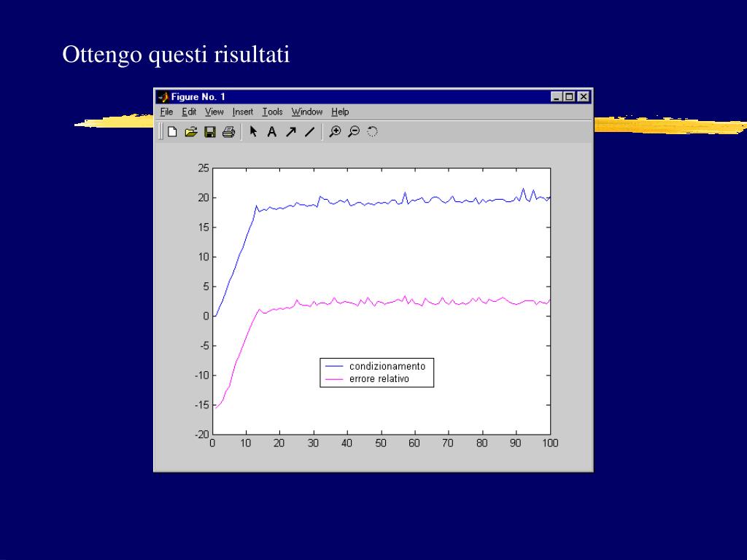Image resolution: width=747 pixels, height=560 pixels.
Task: Click the magenta line sample in legend
Action: click(x=334, y=379)
